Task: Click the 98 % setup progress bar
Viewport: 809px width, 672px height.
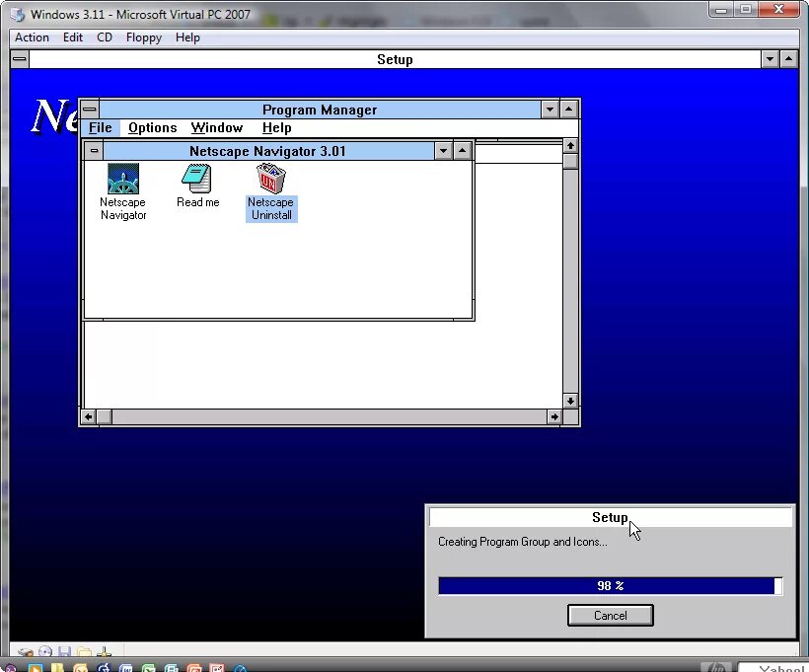Action: [x=611, y=586]
